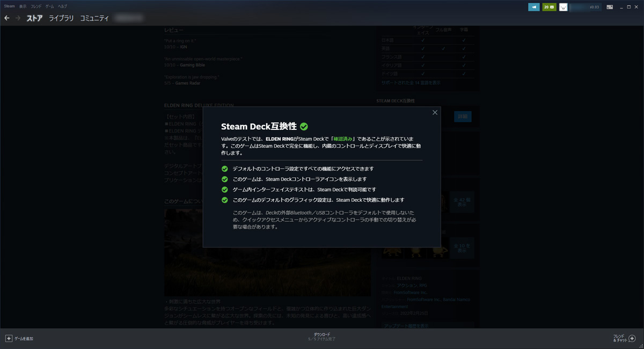Click the 全 10 を 表示 button
The width and height of the screenshot is (644, 349).
pyautogui.click(x=462, y=248)
